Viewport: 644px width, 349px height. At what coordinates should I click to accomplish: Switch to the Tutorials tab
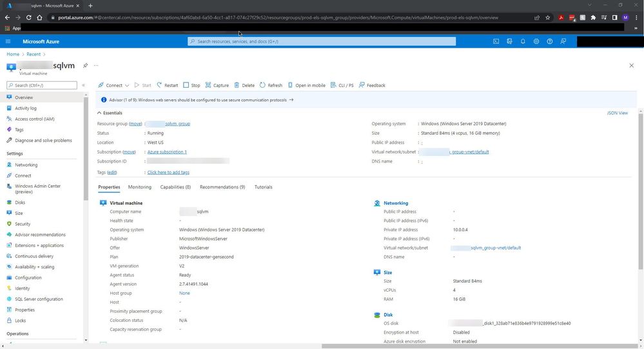[x=263, y=187]
